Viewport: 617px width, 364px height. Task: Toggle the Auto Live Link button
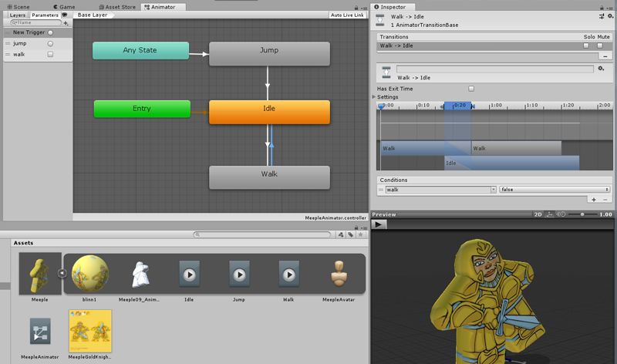347,15
